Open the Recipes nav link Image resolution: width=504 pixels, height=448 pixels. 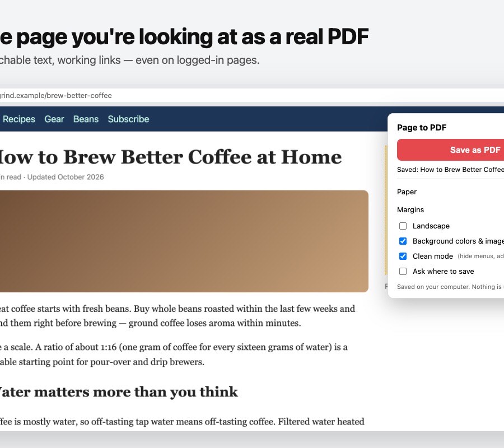(x=19, y=119)
